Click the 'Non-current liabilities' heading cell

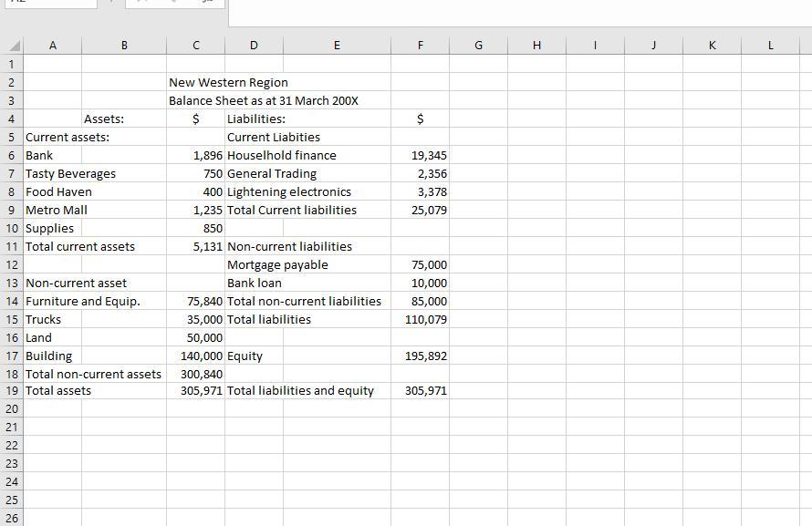pyautogui.click(x=254, y=247)
